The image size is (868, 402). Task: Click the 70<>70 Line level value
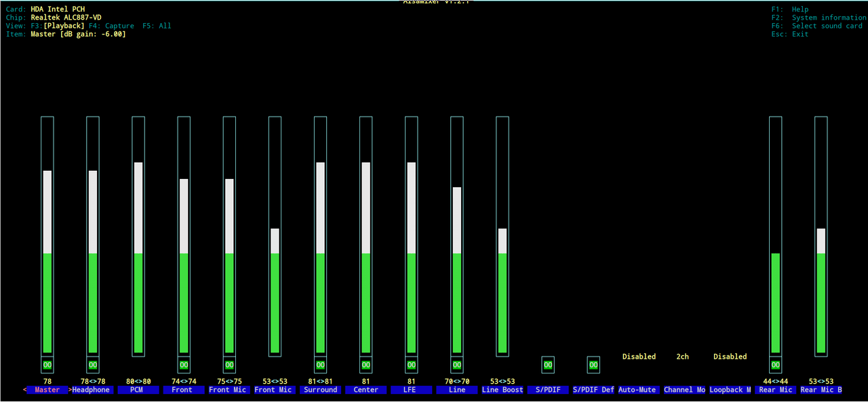(x=456, y=382)
